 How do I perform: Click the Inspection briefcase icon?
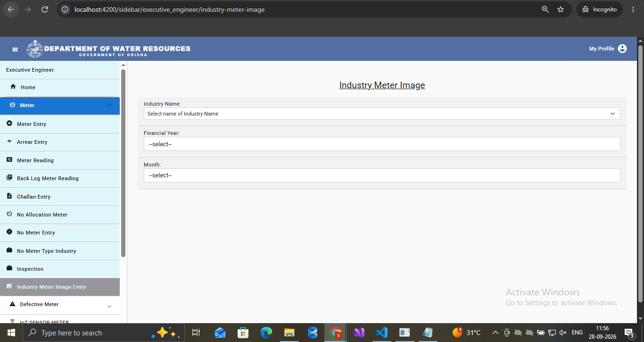click(9, 268)
